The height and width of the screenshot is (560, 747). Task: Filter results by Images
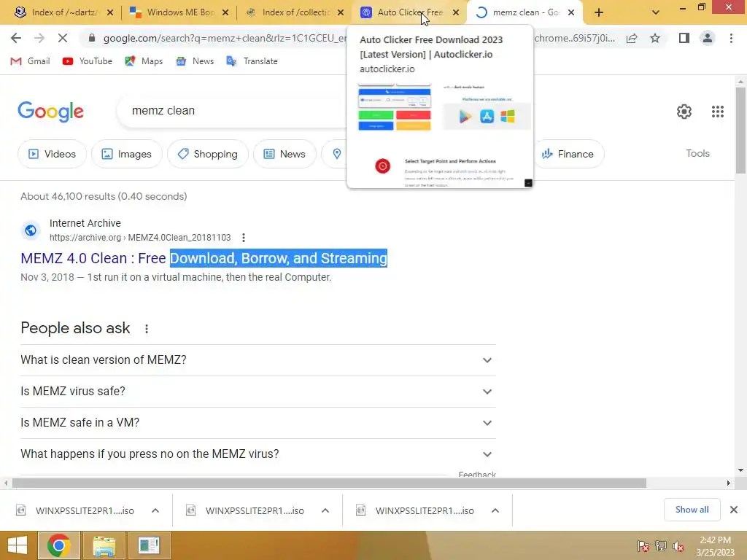tap(127, 154)
